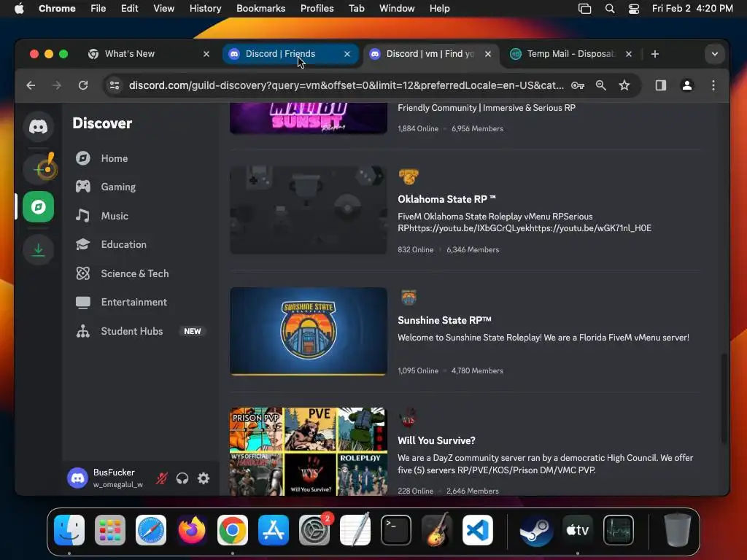747x560 pixels.
Task: Click the green Explore Discoverable Servers compass
Action: pos(38,206)
